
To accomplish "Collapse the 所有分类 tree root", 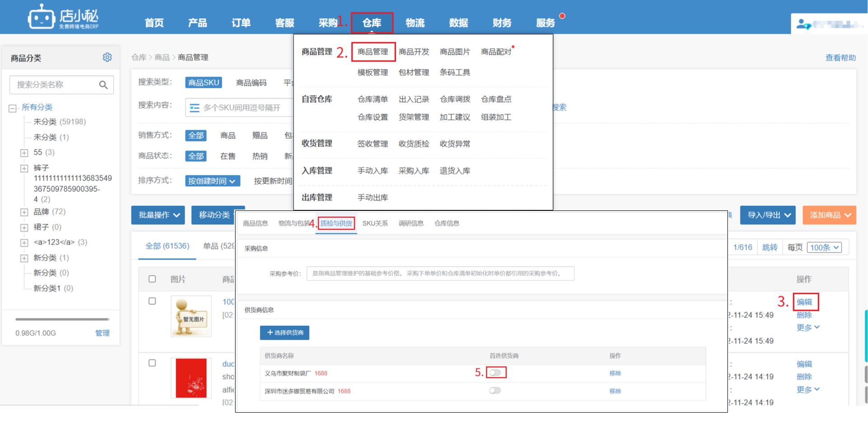I will pyautogui.click(x=13, y=108).
